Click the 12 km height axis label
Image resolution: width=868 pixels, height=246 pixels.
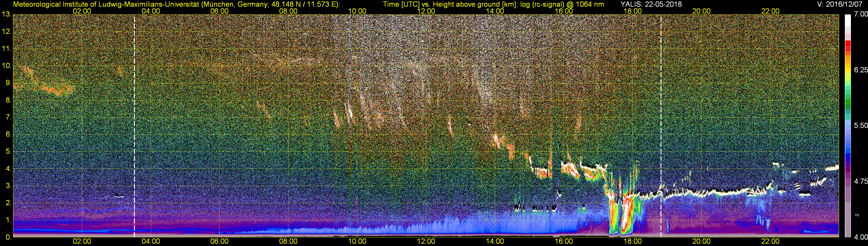[x=6, y=32]
